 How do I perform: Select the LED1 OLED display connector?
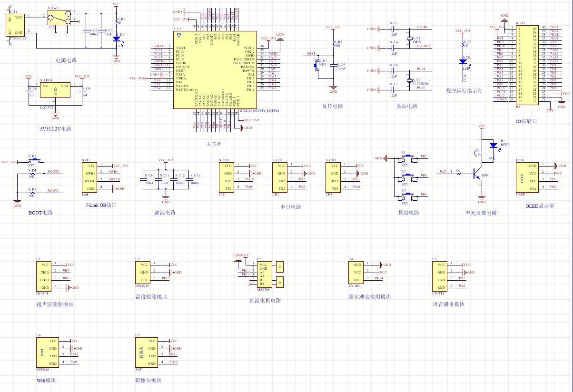tap(528, 177)
